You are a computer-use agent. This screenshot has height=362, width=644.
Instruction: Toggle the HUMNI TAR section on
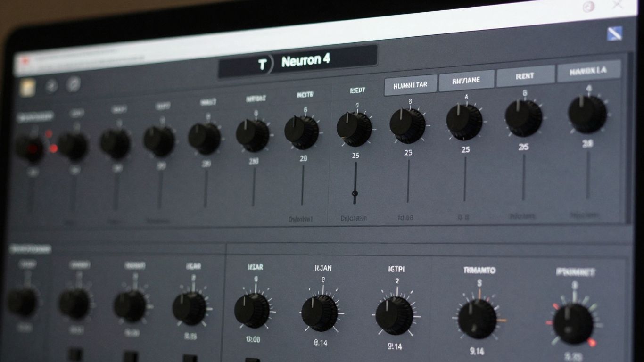(410, 84)
